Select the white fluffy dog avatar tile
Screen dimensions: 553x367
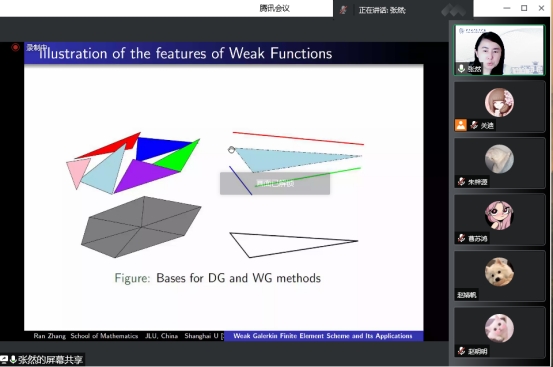pyautogui.click(x=499, y=276)
